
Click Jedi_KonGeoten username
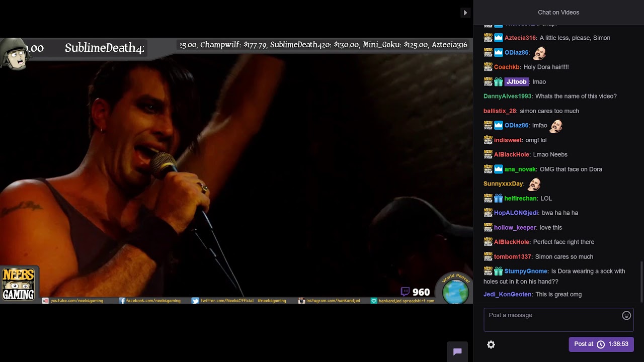click(508, 294)
